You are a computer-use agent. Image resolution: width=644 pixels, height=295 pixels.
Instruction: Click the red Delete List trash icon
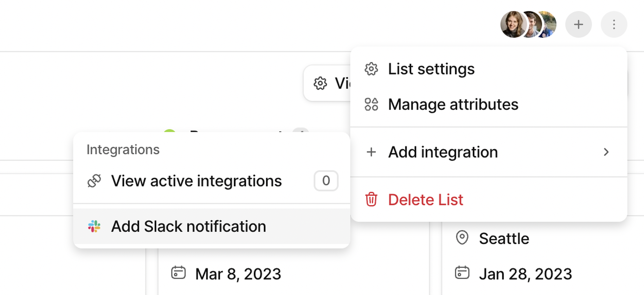coord(371,199)
